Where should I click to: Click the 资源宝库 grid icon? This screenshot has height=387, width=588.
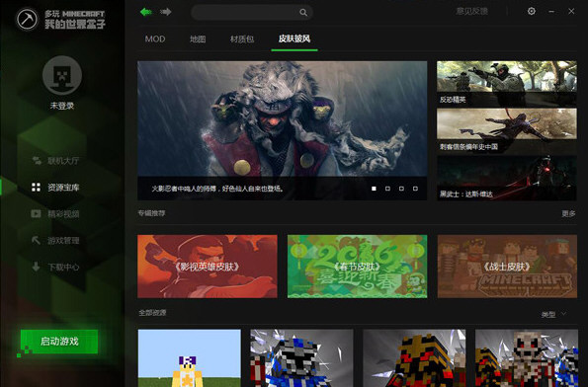pyautogui.click(x=36, y=187)
